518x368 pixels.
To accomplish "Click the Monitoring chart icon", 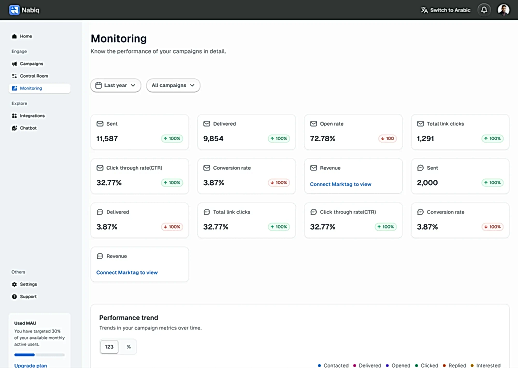I will (x=14, y=88).
